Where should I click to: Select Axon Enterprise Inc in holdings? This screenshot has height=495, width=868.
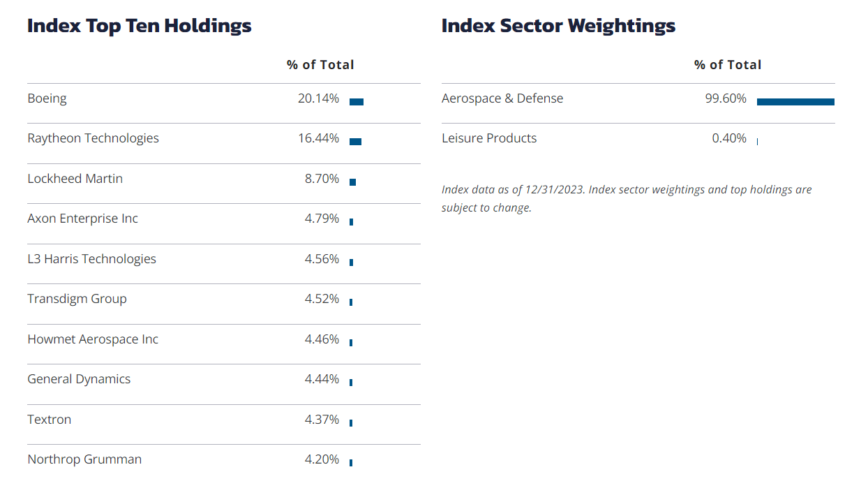coord(82,219)
